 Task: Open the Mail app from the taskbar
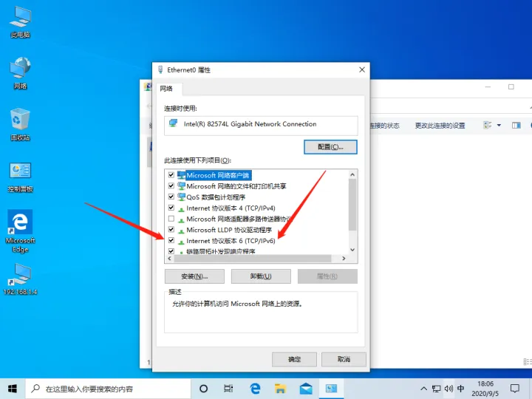pos(306,389)
